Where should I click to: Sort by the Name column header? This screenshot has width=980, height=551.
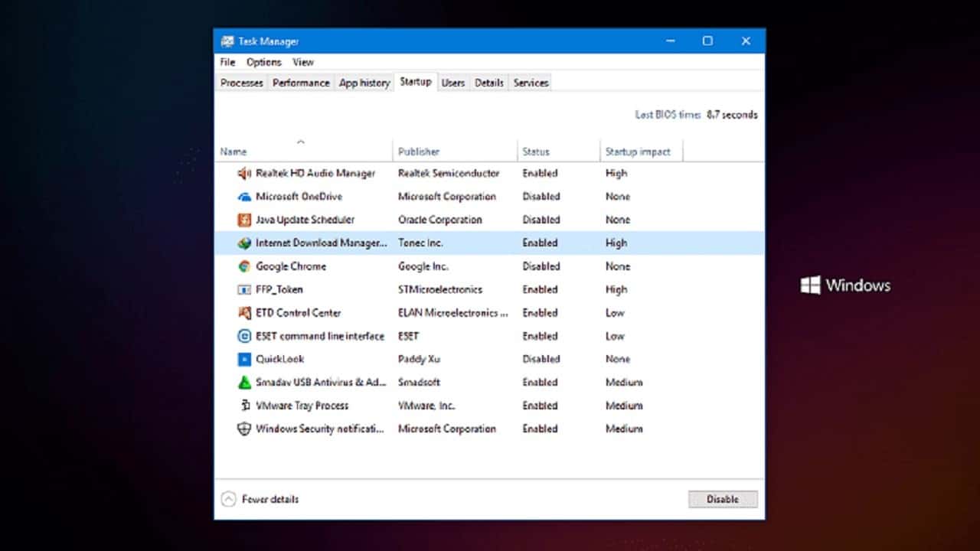tap(304, 152)
